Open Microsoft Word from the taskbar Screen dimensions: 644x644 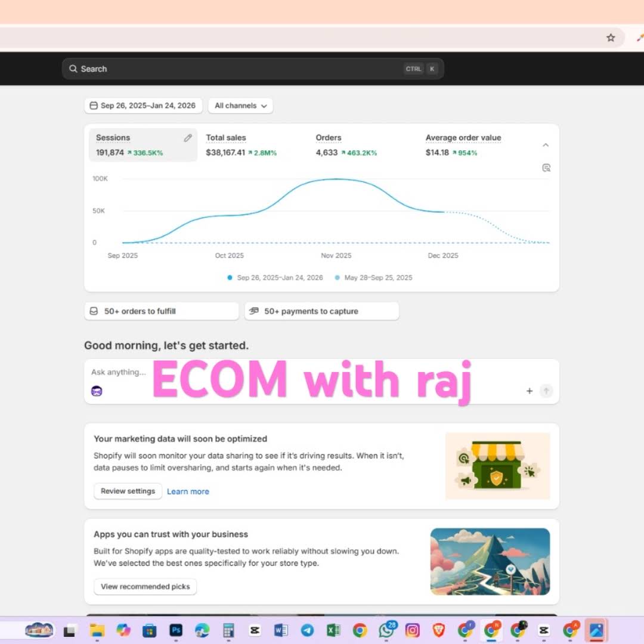[281, 630]
